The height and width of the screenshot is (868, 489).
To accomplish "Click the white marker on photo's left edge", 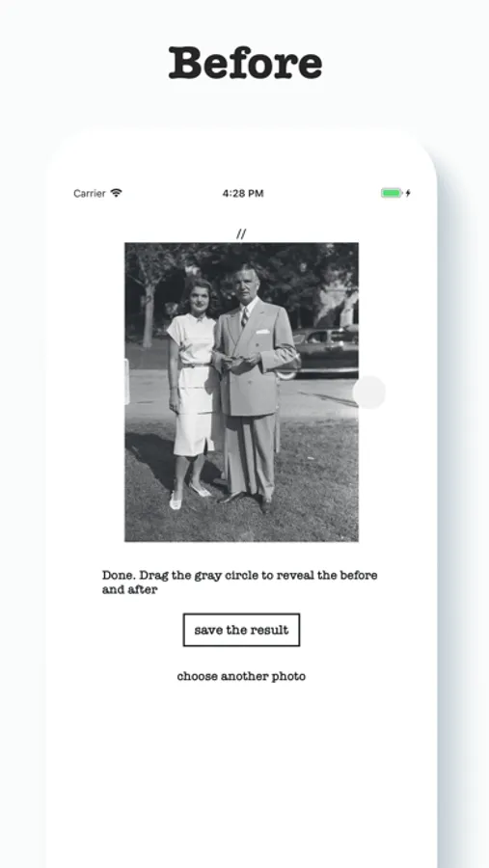I will 126,381.
